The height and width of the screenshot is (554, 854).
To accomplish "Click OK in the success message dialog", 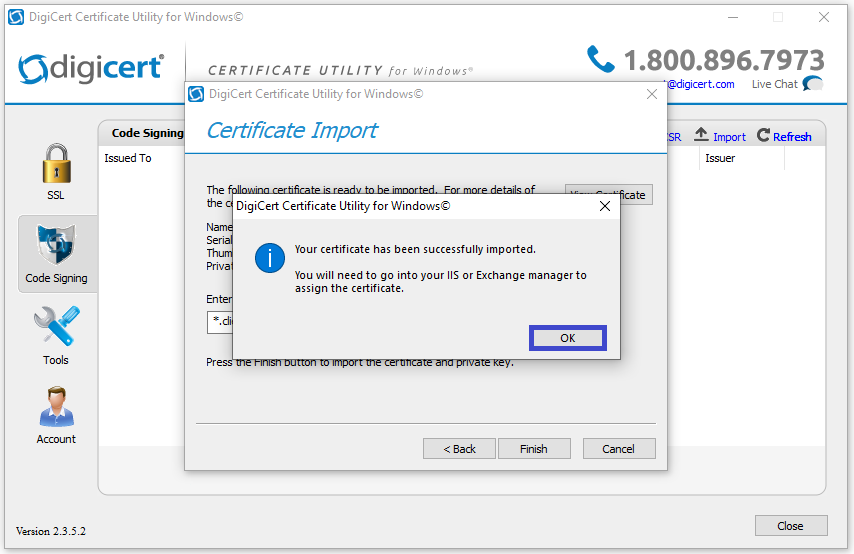I will (568, 338).
